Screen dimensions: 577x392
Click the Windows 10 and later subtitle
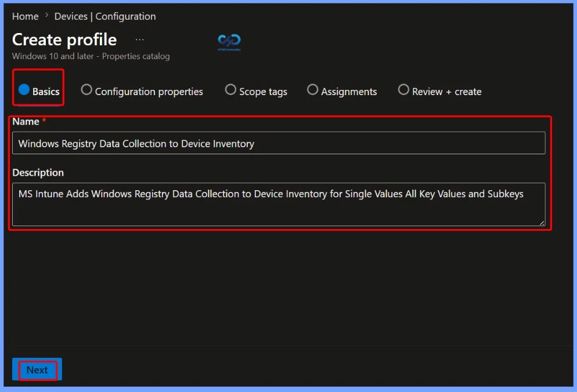91,56
